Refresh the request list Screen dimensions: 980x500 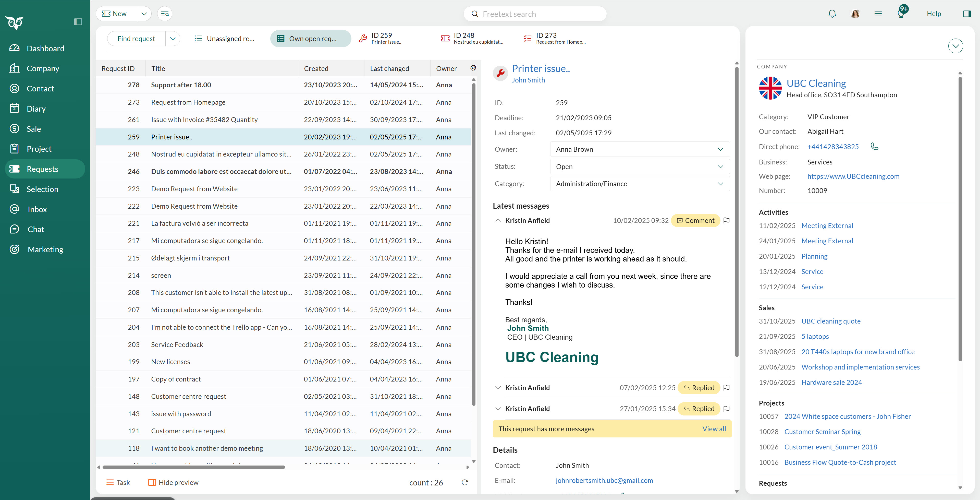click(x=464, y=482)
